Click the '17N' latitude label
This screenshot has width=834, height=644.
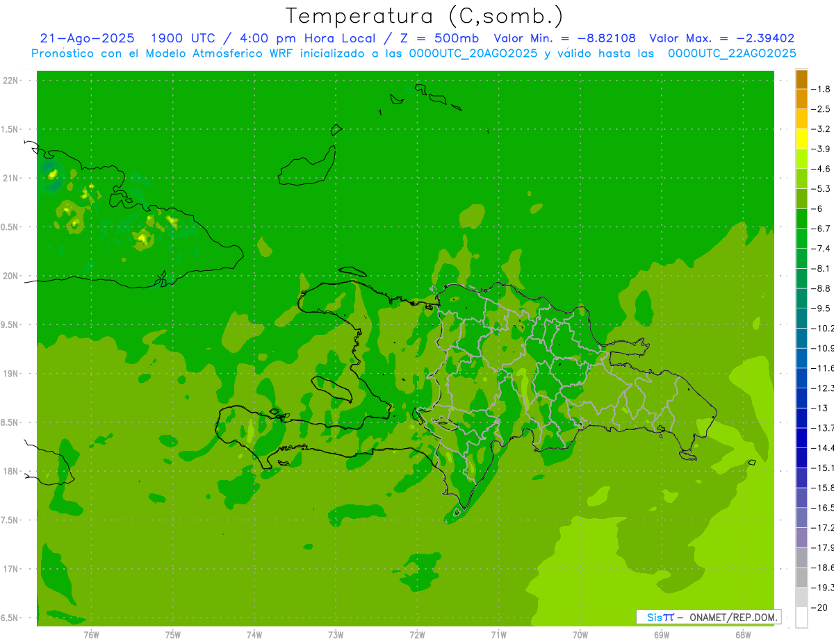click(12, 569)
